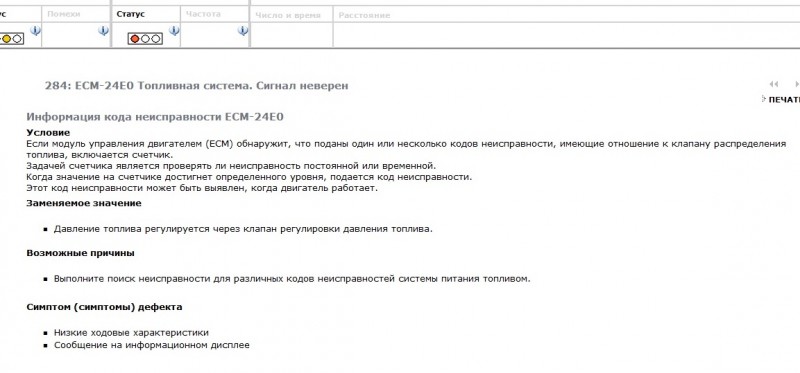Click the Число и время column header

(x=288, y=15)
